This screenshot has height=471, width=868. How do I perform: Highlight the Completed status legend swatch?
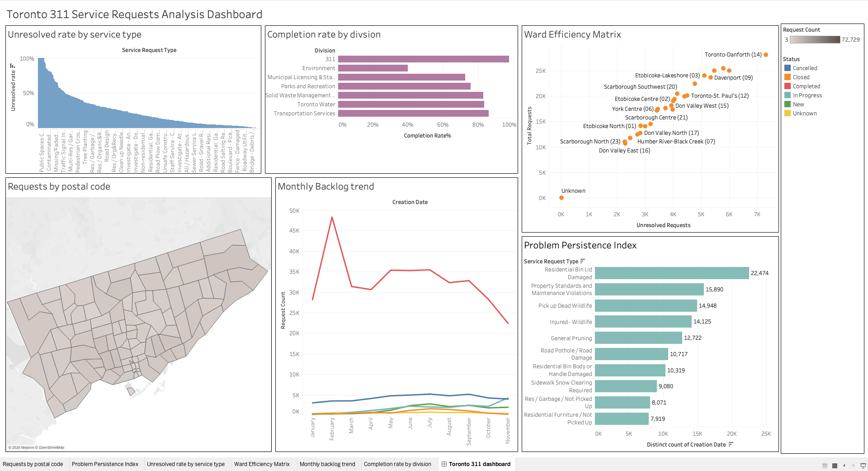[788, 86]
